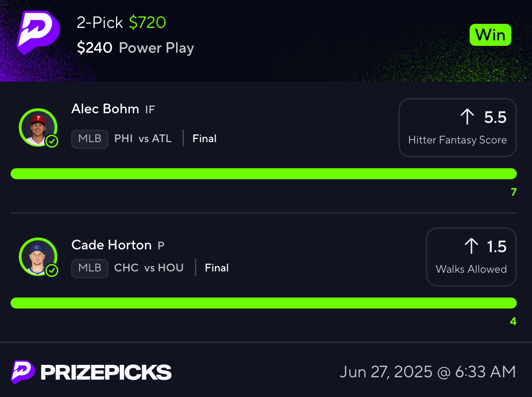Click the up arrow next to 1.5
This screenshot has width=532, height=397.
point(471,246)
